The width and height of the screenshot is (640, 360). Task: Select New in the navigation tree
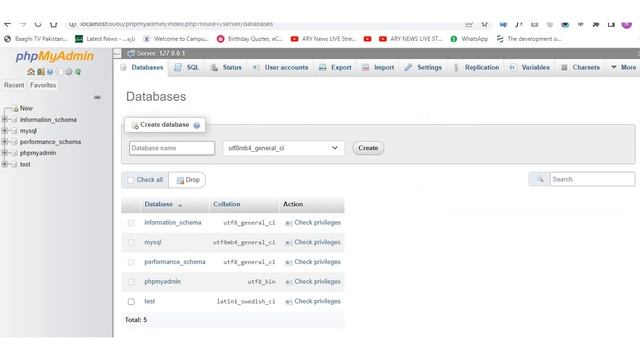point(26,108)
